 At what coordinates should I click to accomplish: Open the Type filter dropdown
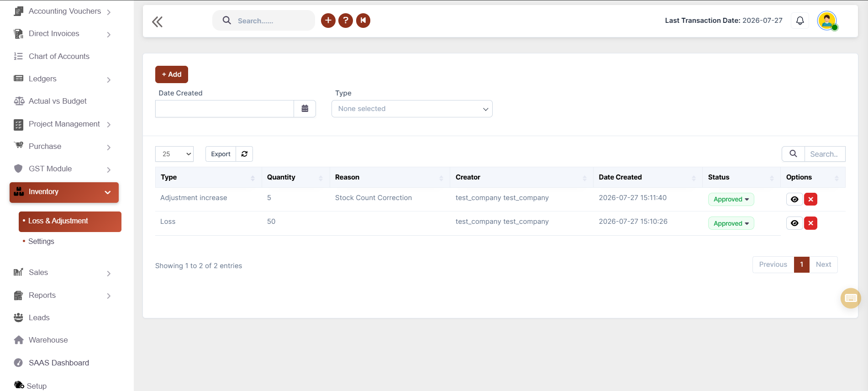412,109
